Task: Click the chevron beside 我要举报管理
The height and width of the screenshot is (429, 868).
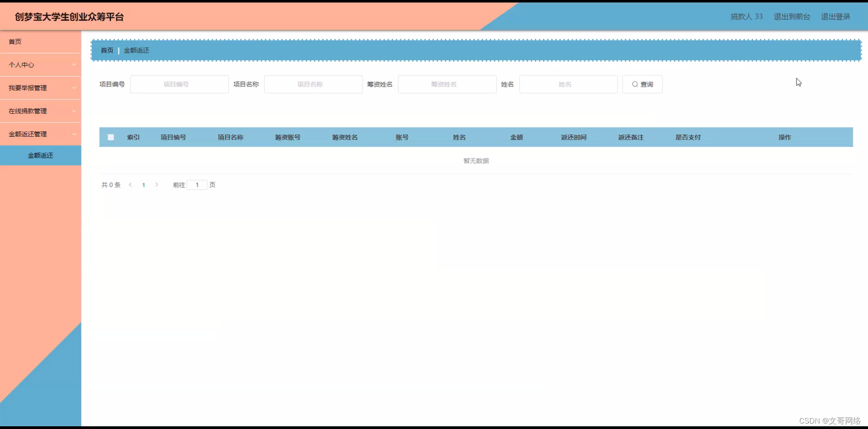Action: [74, 88]
